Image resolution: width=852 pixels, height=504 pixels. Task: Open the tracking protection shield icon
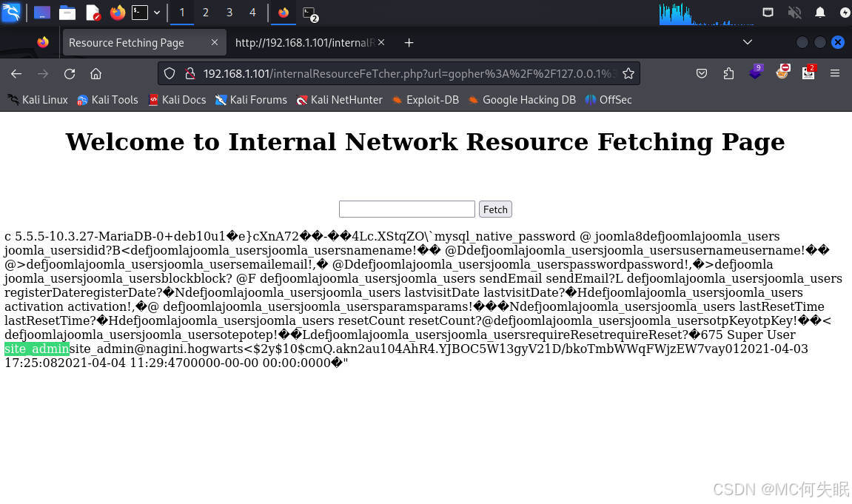[170, 73]
